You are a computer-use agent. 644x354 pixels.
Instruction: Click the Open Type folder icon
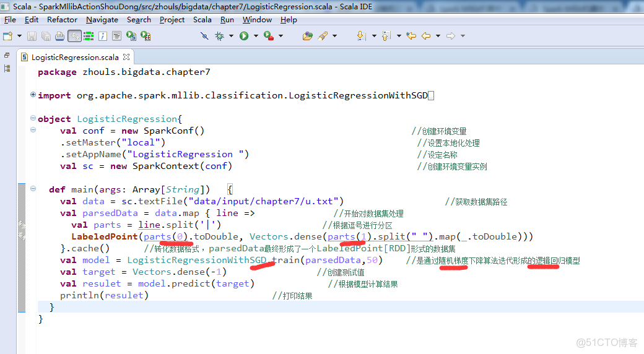coord(308,36)
